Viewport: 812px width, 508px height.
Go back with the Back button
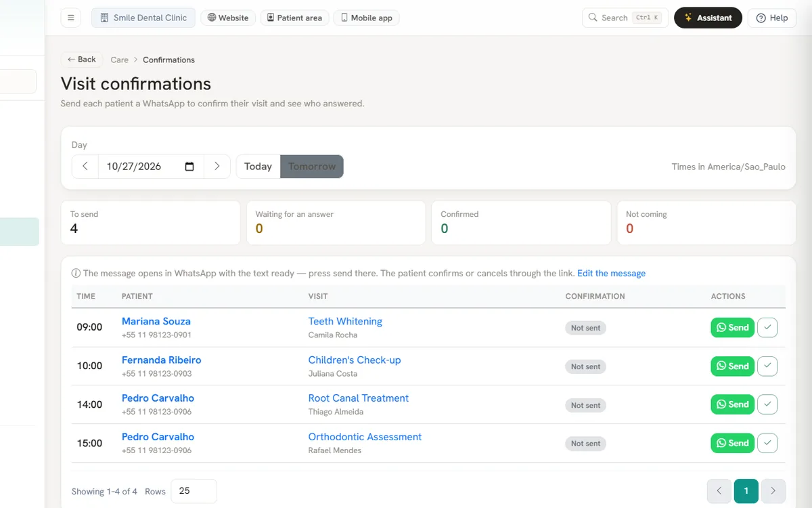[x=82, y=60]
